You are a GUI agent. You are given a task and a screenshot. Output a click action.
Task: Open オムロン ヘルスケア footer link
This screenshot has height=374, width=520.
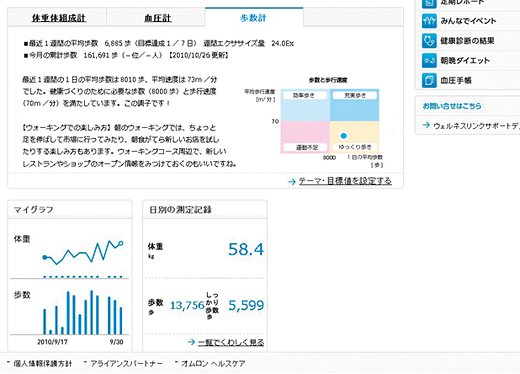coord(213,363)
